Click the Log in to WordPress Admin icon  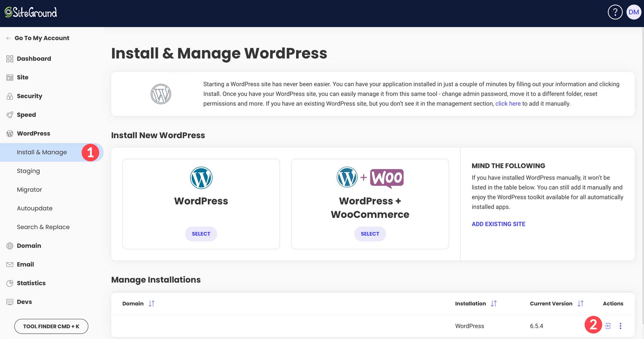point(608,326)
